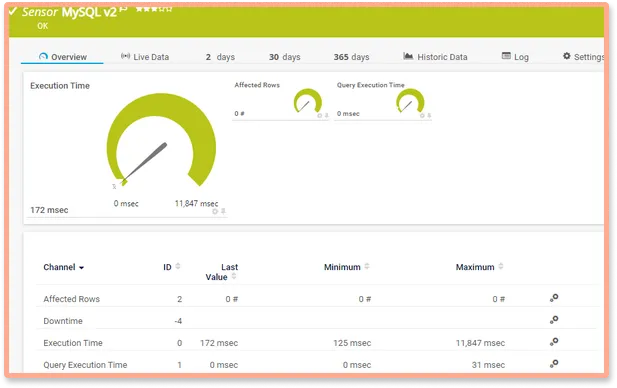Open the 30 days graph tab
The image size is (617, 388).
click(284, 57)
